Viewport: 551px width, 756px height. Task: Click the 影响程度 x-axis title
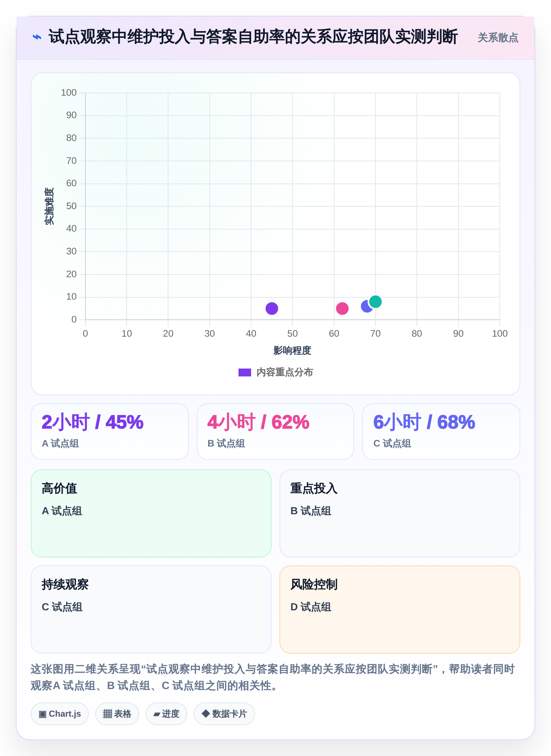pyautogui.click(x=292, y=350)
